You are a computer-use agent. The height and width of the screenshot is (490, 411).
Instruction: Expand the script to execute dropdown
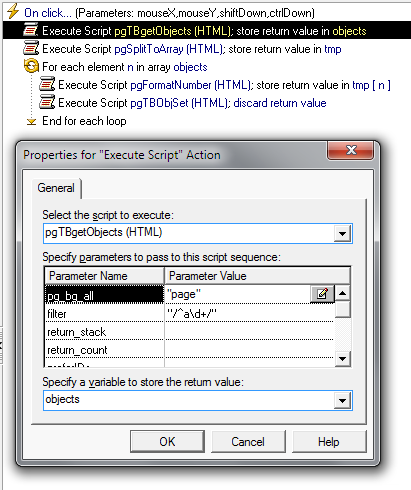coord(342,233)
